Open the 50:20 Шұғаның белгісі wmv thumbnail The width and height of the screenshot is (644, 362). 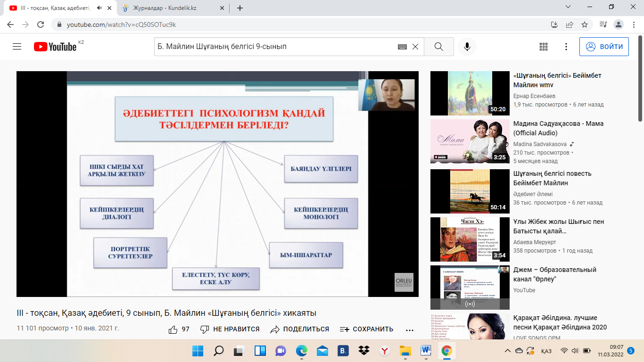coord(470,93)
